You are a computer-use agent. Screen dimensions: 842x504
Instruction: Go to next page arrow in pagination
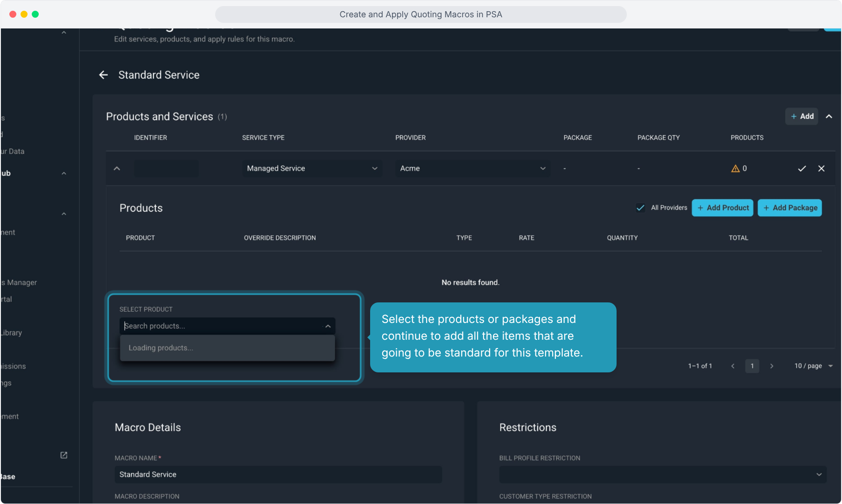point(772,366)
